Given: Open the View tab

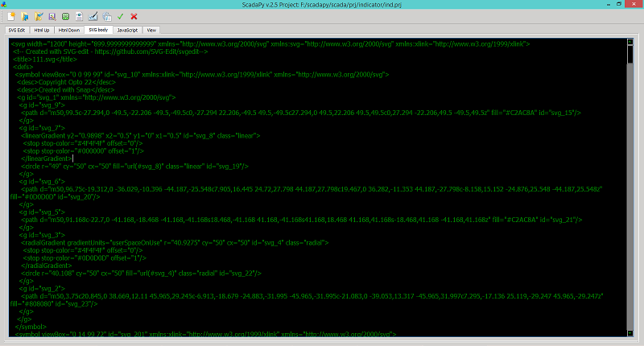Looking at the screenshot, I should [151, 30].
